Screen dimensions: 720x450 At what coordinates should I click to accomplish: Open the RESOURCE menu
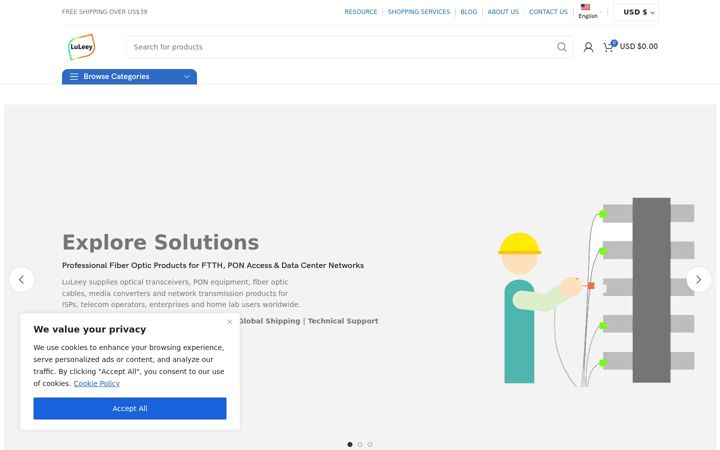click(361, 12)
